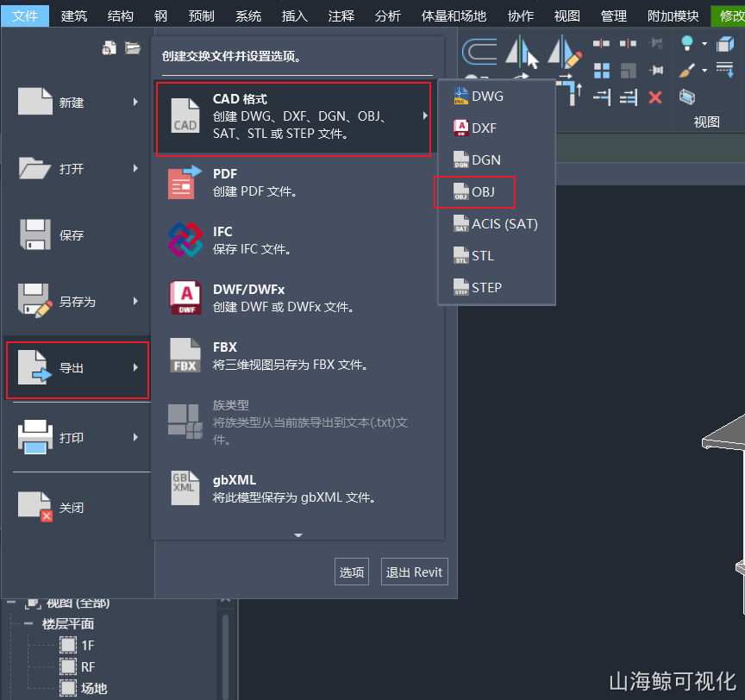745x700 pixels.
Task: Collapse the 楼层平面 tree node
Action: coord(28,623)
